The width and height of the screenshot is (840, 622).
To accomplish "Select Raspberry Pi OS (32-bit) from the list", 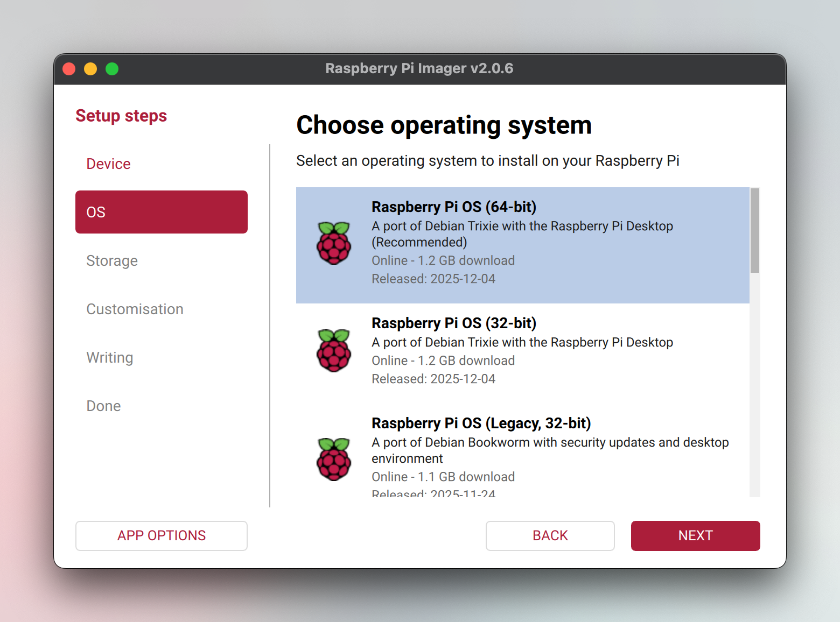I will tap(522, 351).
